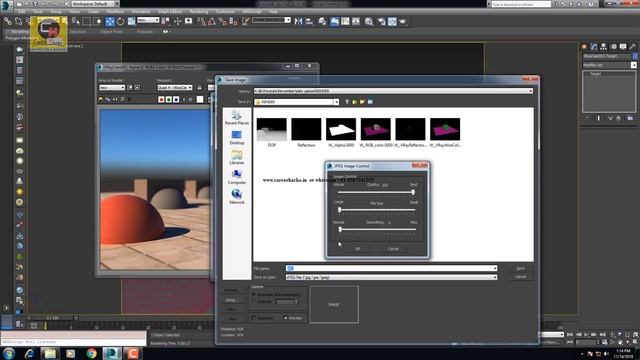This screenshot has width=640, height=360.
Task: Click the Setup button in Save Image
Action: [x=231, y=300]
